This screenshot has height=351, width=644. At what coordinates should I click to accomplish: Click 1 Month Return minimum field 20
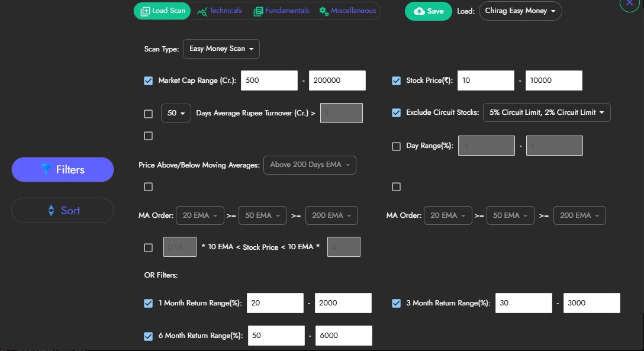(275, 303)
